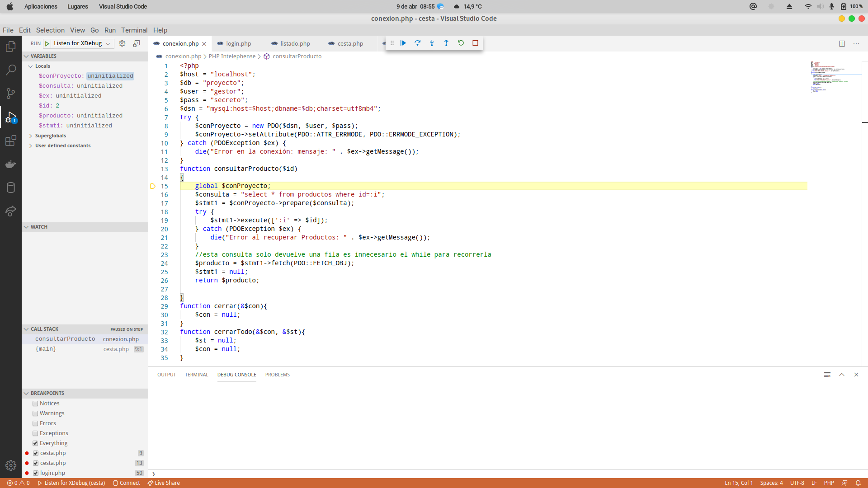Collapse the BREAKPOINTS section
This screenshot has width=868, height=488.
85,393
